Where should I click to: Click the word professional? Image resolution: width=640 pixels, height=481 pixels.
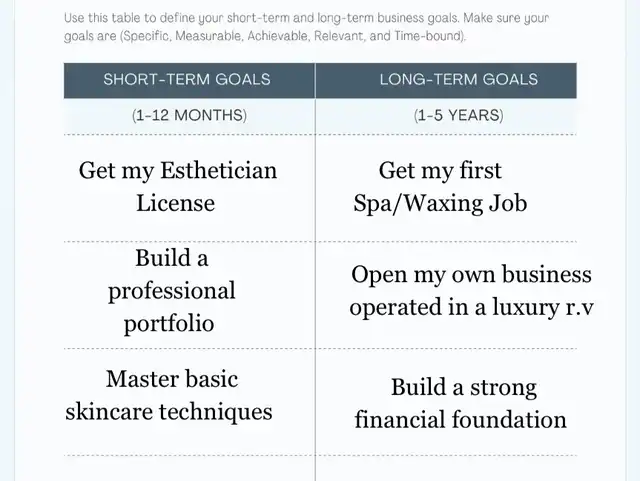172,291
